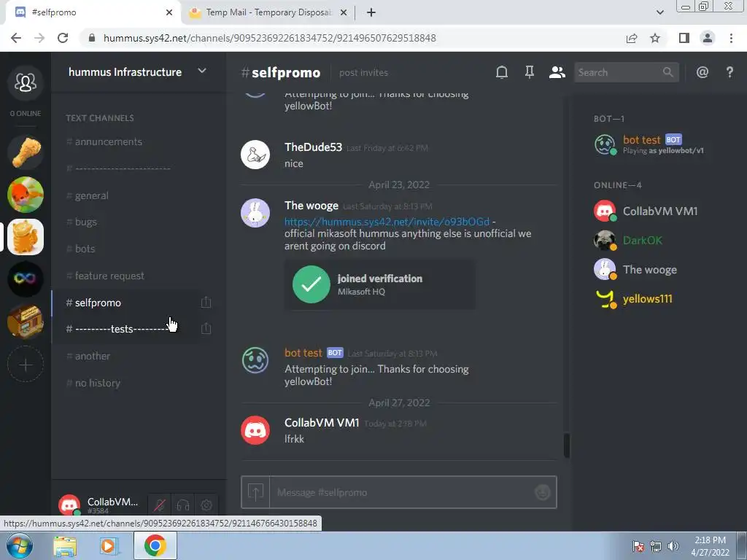
Task: Select the orange cat hummus server icon
Action: (x=26, y=237)
